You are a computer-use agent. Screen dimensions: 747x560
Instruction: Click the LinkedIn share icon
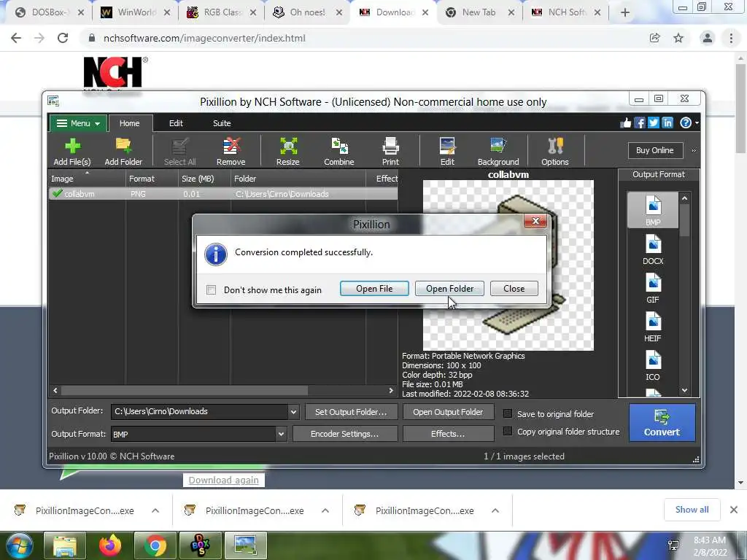tap(667, 122)
